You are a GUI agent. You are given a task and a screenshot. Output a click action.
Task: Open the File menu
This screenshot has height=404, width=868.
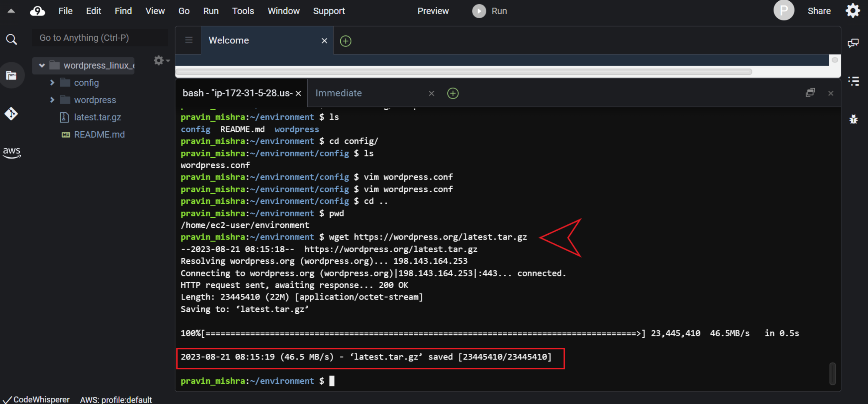[x=65, y=11]
